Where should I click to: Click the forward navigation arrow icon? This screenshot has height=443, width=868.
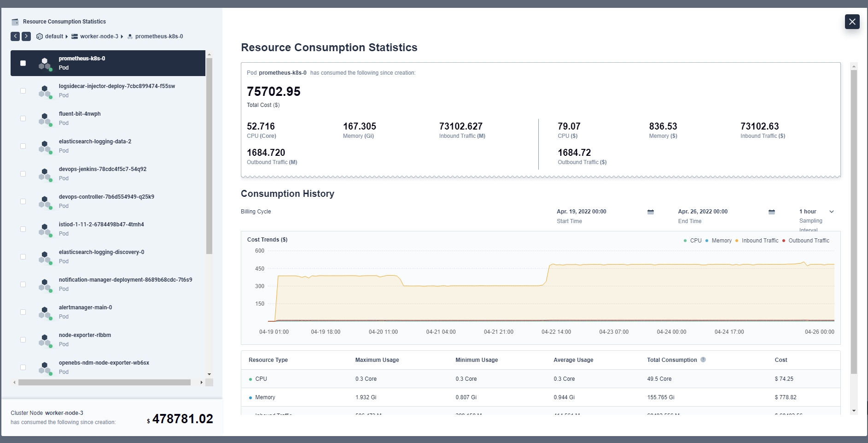pos(26,36)
